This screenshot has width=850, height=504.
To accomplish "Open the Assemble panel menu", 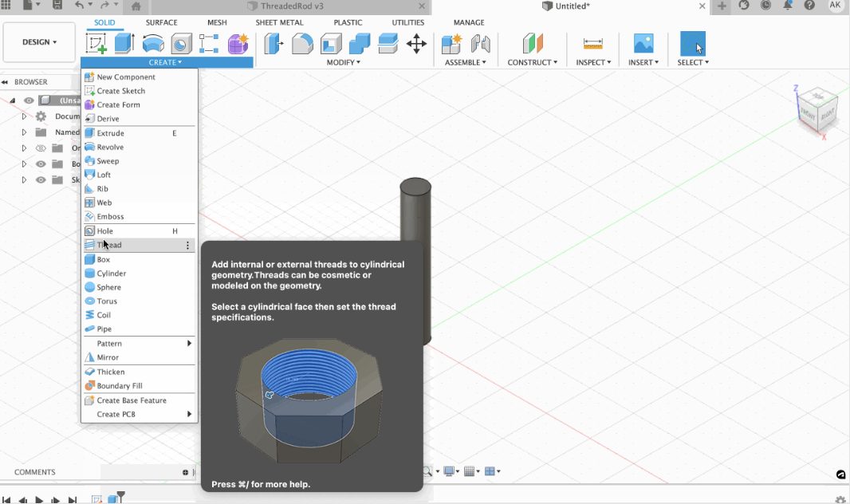I will [x=465, y=62].
